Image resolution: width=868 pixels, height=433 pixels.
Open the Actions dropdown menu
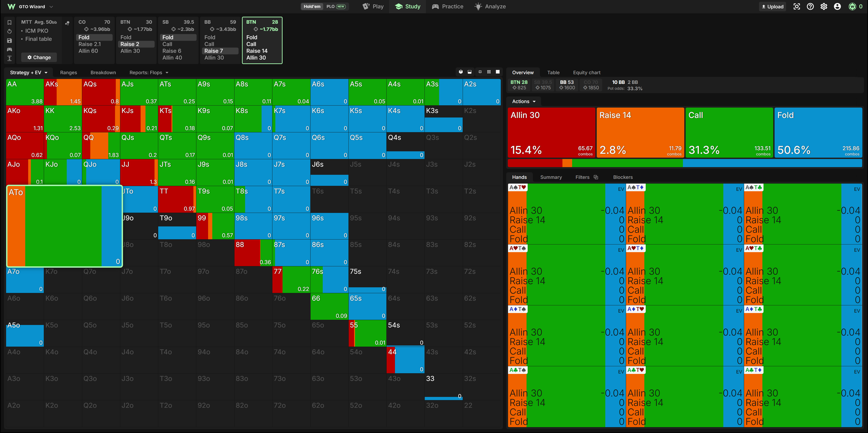(524, 101)
